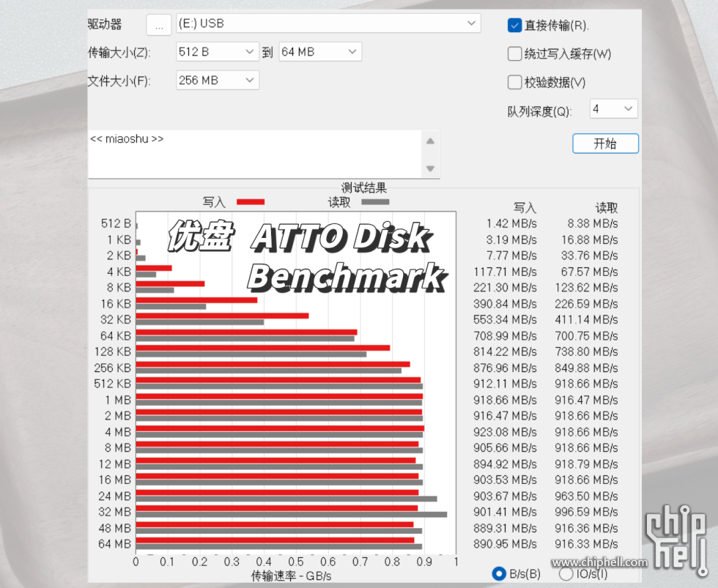
Task: Click the 24 MB read value 963.50 MB/s
Action: 586,496
